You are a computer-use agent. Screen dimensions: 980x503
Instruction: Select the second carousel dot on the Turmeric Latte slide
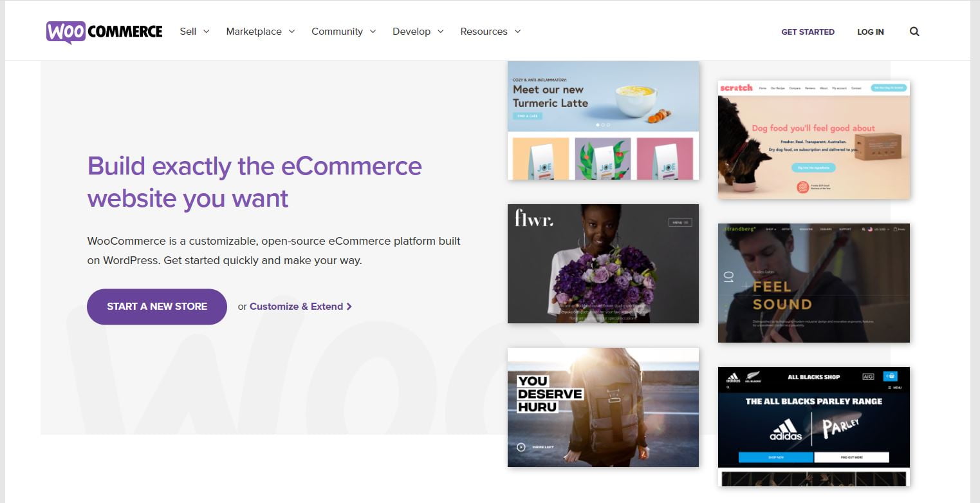click(x=603, y=124)
